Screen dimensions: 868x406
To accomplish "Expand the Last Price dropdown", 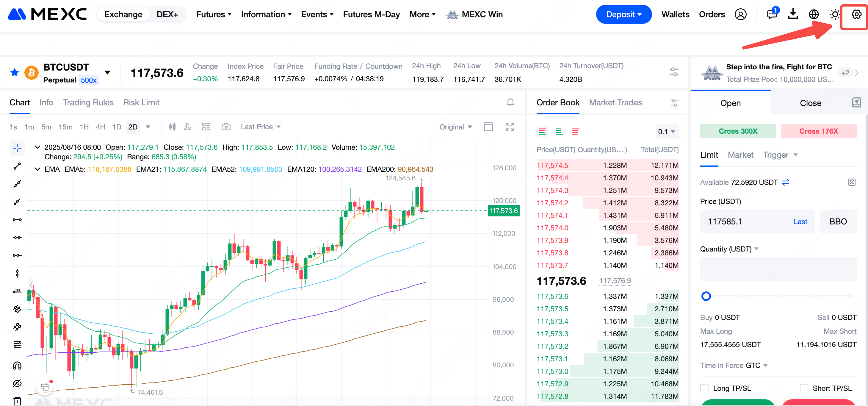I will click(261, 127).
